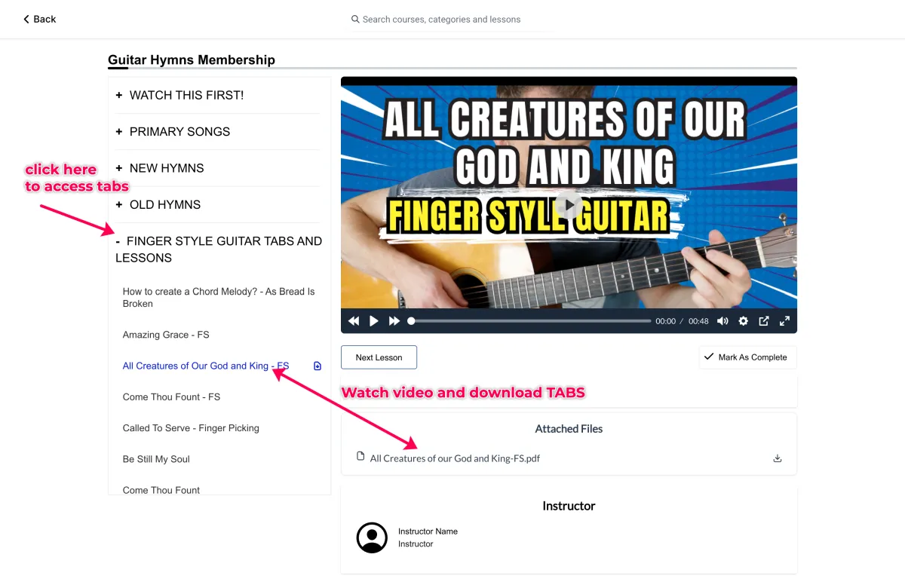Screen dimensions: 905x588
Task: Go Back using top-left link
Action: pos(39,19)
